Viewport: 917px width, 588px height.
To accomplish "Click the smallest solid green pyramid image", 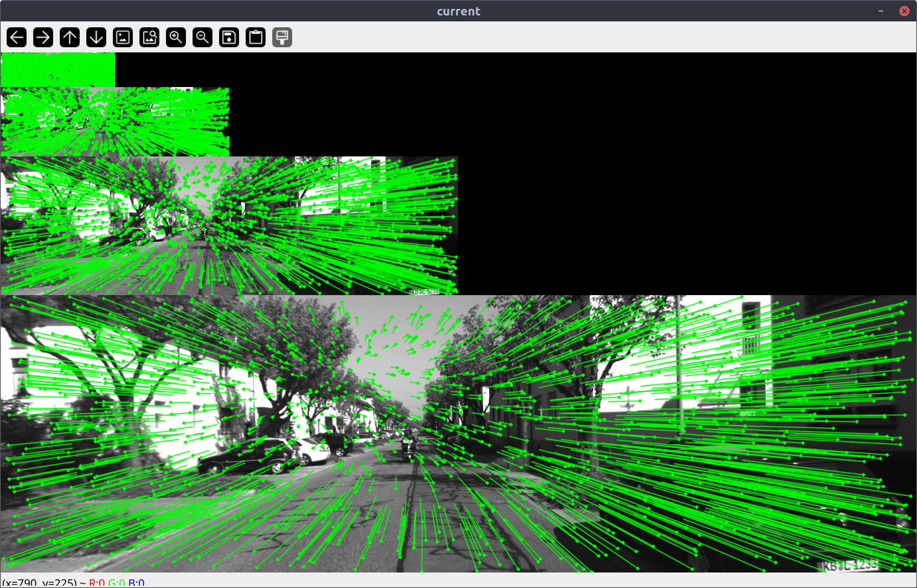I will coord(57,69).
